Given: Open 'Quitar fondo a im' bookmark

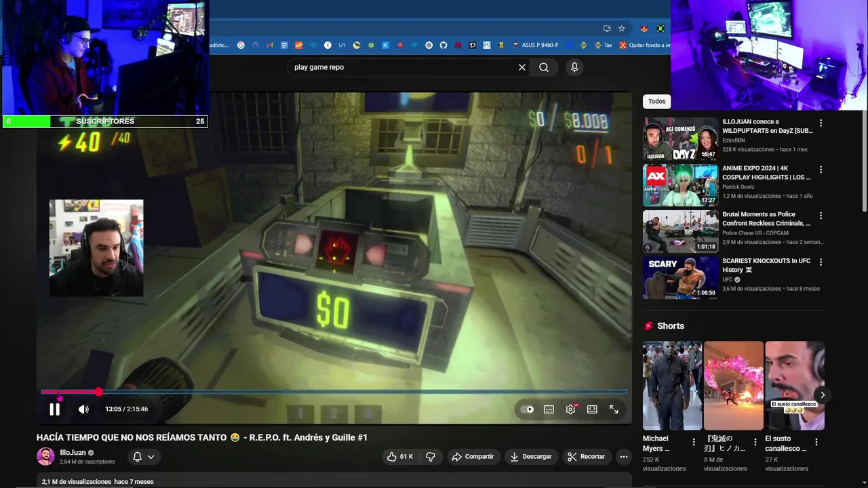Looking at the screenshot, I should pos(645,45).
